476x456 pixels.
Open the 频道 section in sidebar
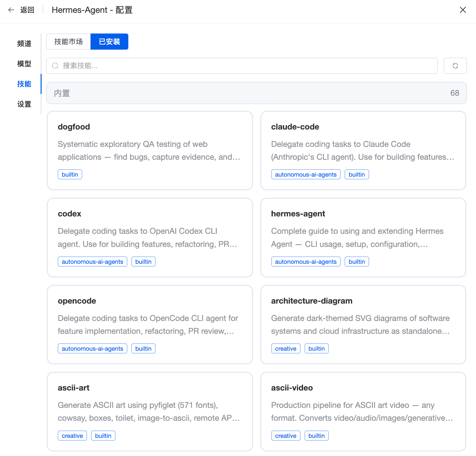(24, 44)
